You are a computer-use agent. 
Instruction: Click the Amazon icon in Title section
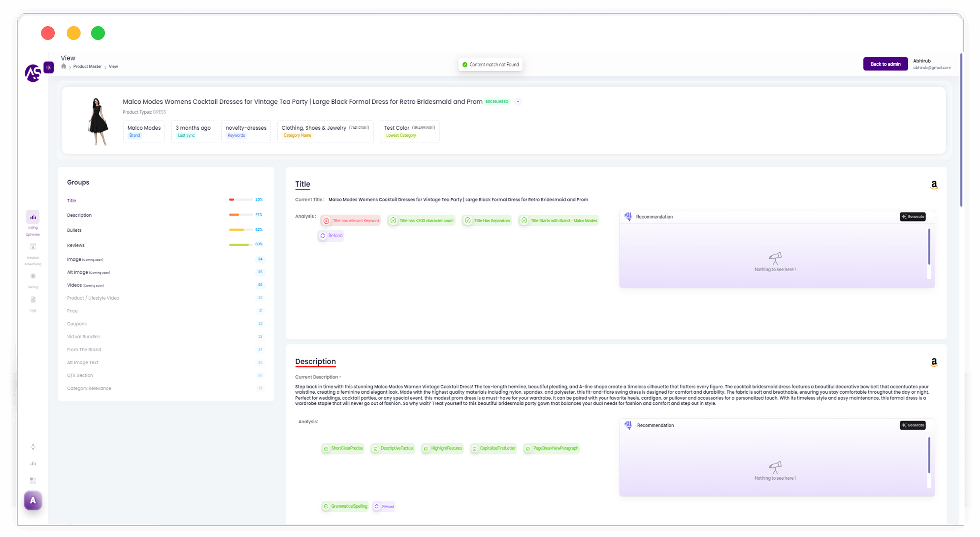[934, 185]
